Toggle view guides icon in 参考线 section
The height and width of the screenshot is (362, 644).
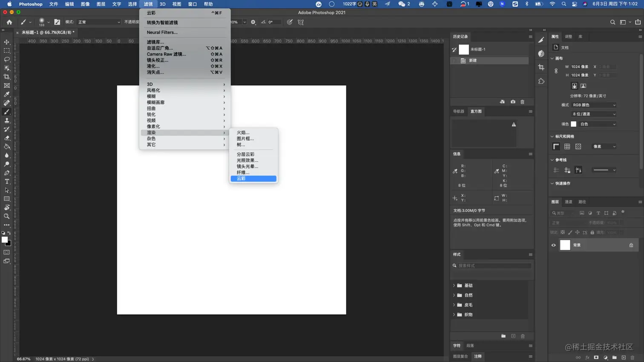pos(556,170)
